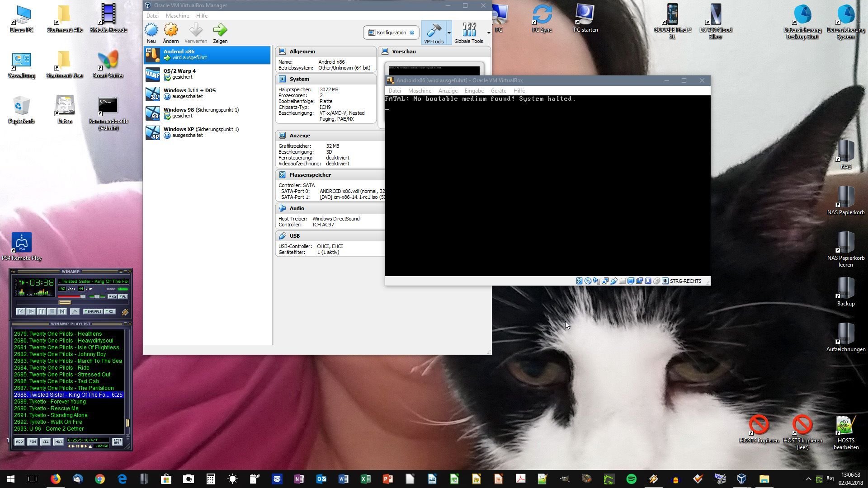
Task: Click the Winamp volume slider
Action: 72,296
